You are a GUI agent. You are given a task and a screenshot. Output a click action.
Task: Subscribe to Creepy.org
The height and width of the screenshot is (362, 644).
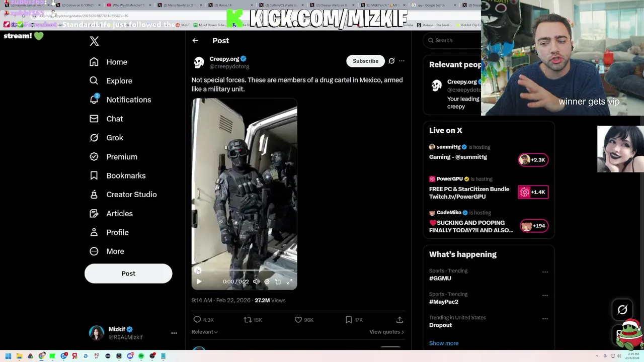(x=365, y=61)
